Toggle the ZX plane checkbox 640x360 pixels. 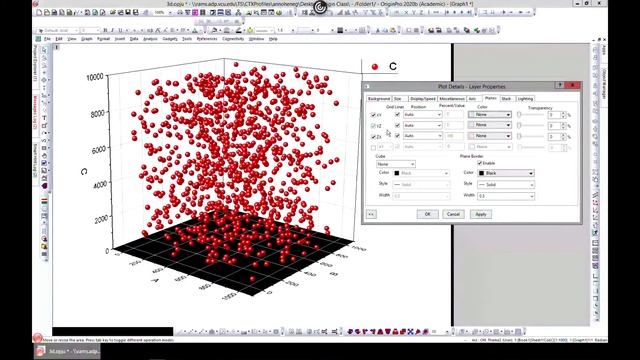[373, 137]
